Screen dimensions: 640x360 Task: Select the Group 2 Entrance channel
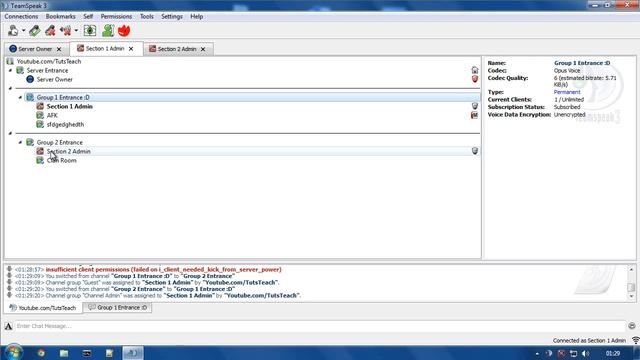pyautogui.click(x=59, y=142)
